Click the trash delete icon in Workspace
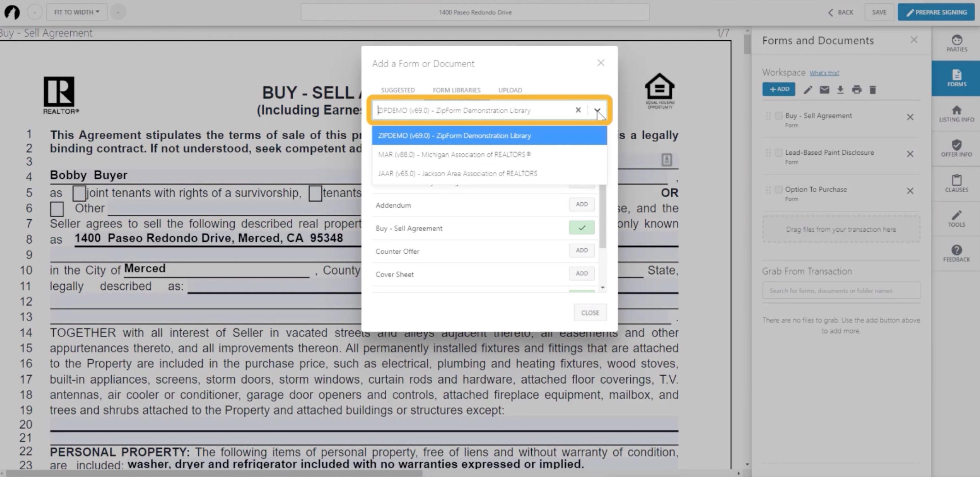Screen dimensions: 980x477 tap(873, 90)
